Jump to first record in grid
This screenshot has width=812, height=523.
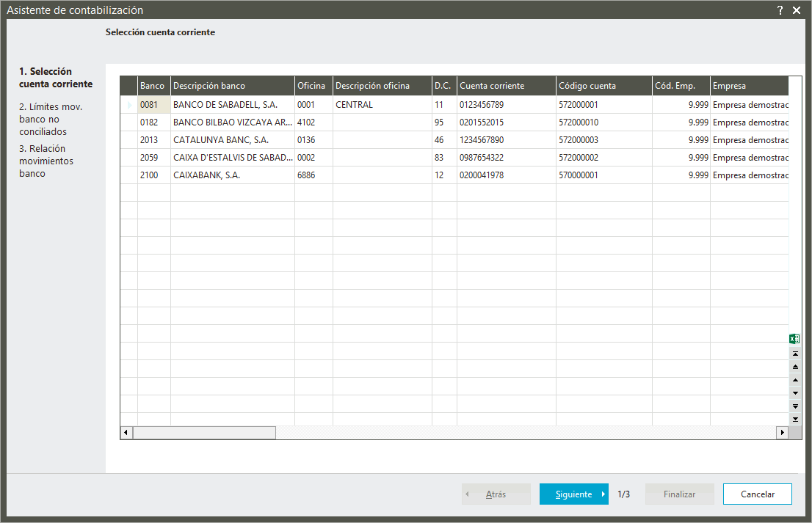(795, 354)
